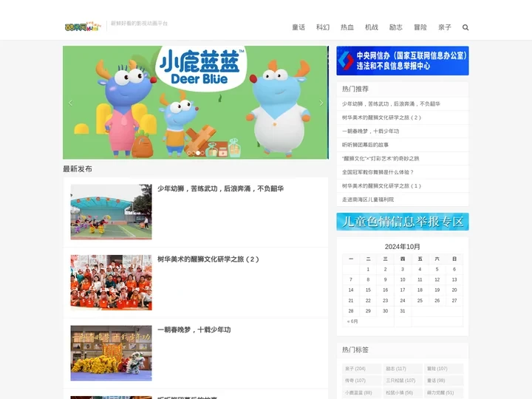The image size is (532, 399).
Task: Click the 一朝春晚梦，十载少年功 article title
Action: tap(194, 330)
